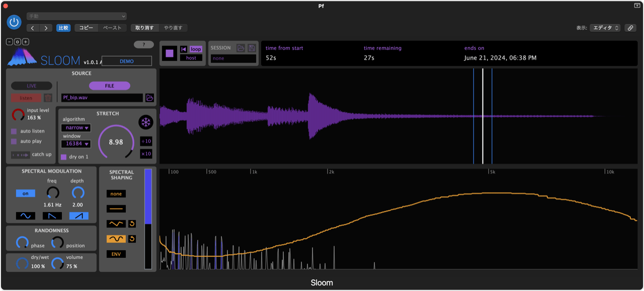Toggle the auto listen checkbox
The image size is (644, 291).
pyautogui.click(x=14, y=131)
